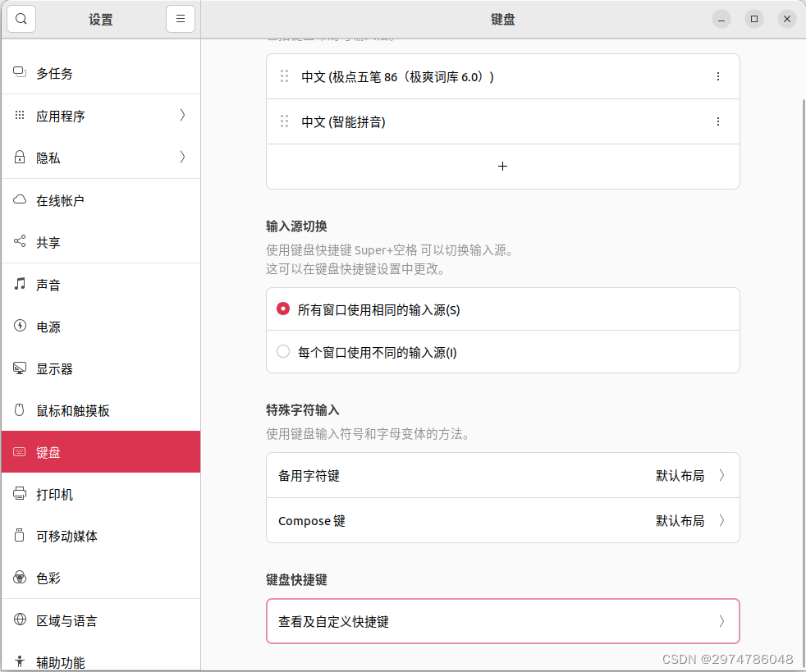Click the 中文 (智能拼音) input source label
806x672 pixels.
343,121
